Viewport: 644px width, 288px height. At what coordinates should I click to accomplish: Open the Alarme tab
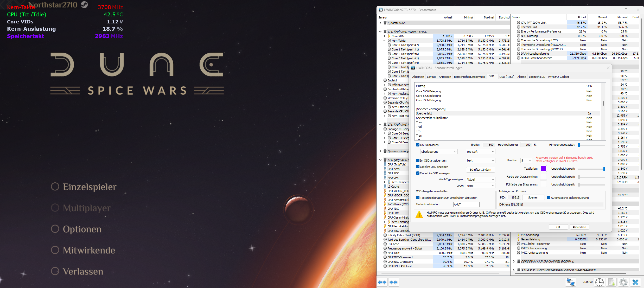pyautogui.click(x=521, y=77)
